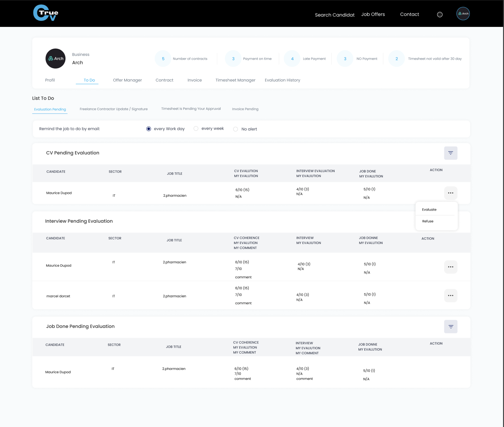Choose Evaluate from the action menu
Image resolution: width=504 pixels, height=427 pixels.
429,210
